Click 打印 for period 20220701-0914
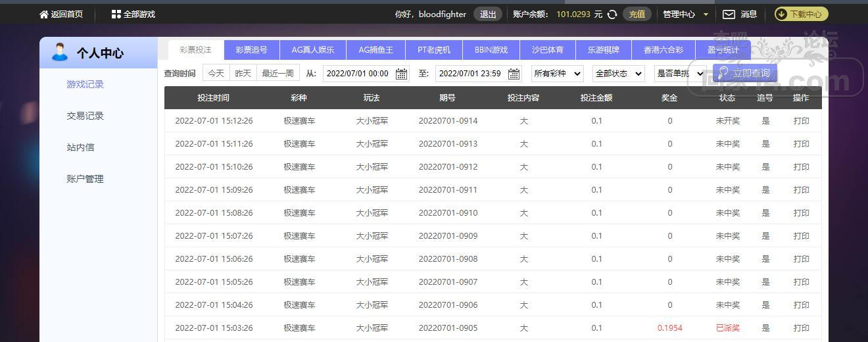Image resolution: width=868 pixels, height=342 pixels. point(801,121)
